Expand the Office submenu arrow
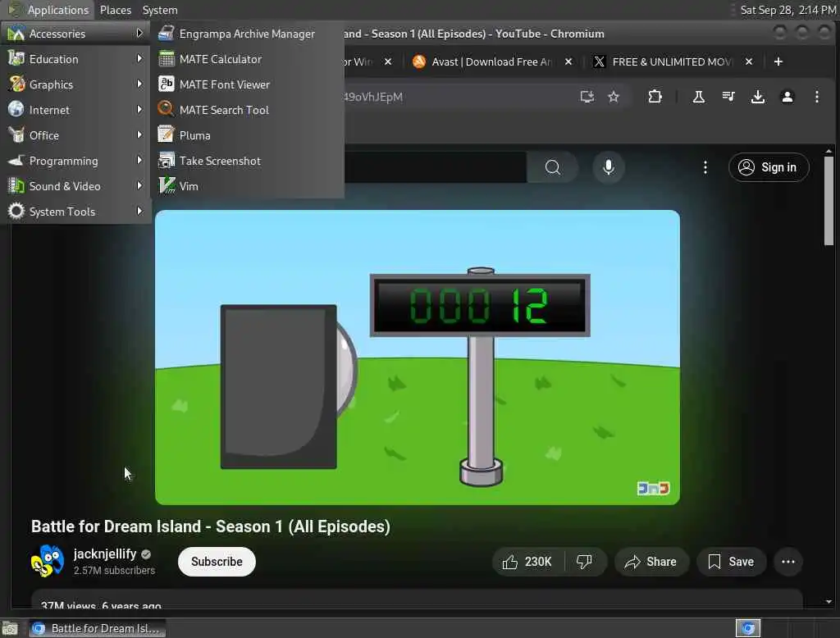 coord(139,135)
